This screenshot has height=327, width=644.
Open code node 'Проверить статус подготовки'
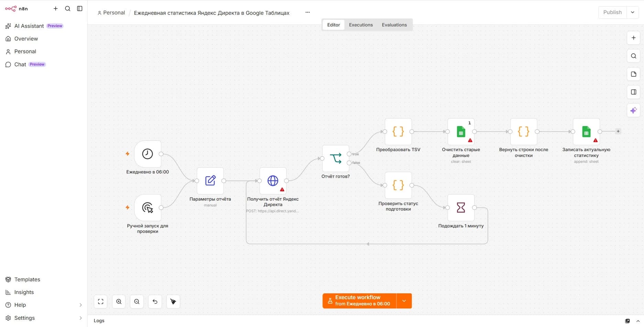[x=398, y=185]
